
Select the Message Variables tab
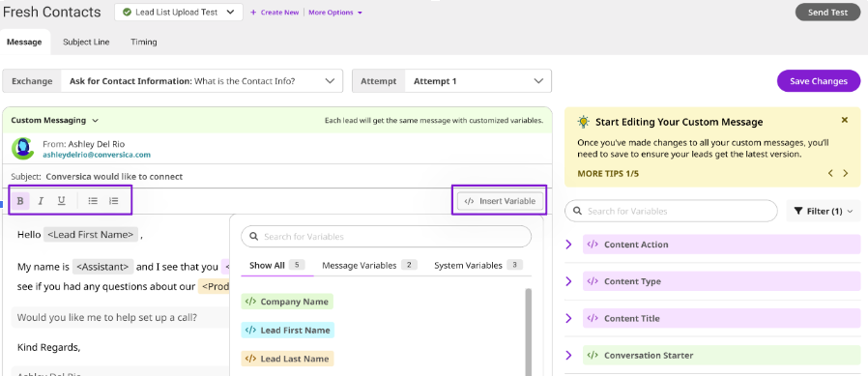click(x=369, y=265)
